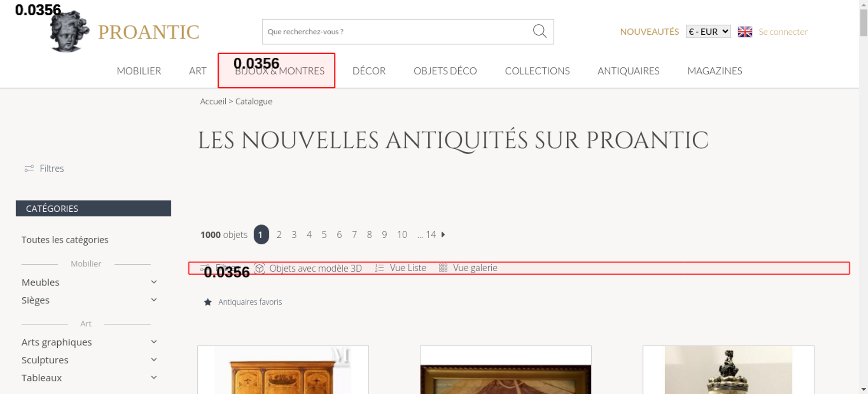Image resolution: width=868 pixels, height=394 pixels.
Task: Click the Antiquaires favoris star icon
Action: coord(208,302)
